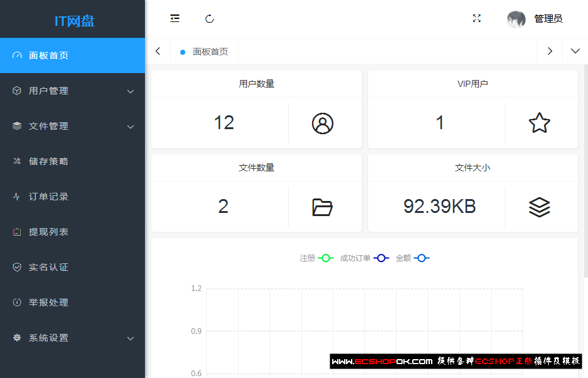Image resolution: width=588 pixels, height=378 pixels.
Task: Click the dashboard gauge icon beside 面板首页
Action: click(x=17, y=55)
